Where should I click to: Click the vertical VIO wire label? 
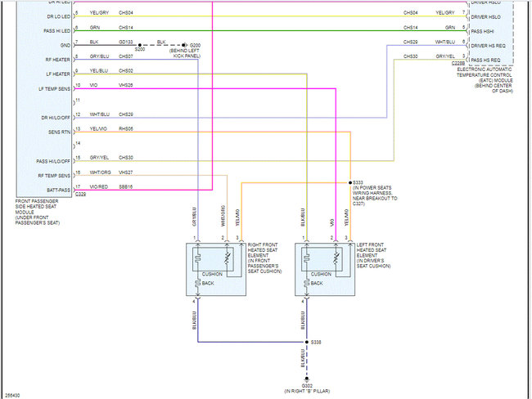[x=331, y=222]
